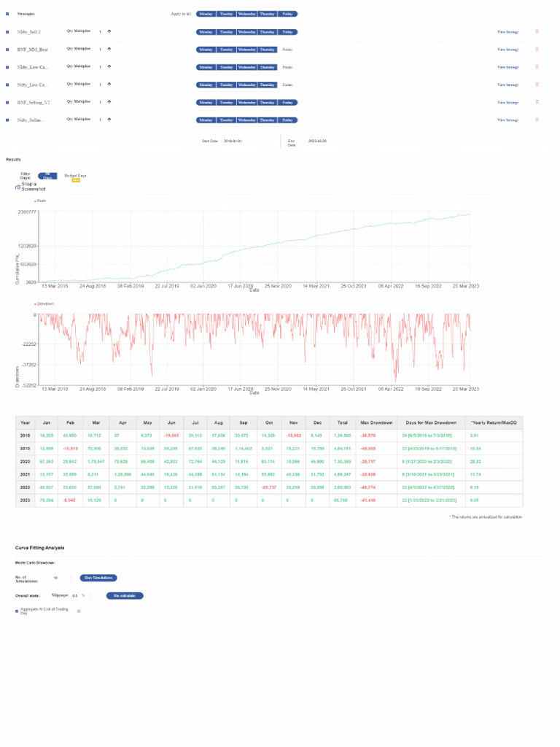560x747 pixels.
Task: Adjust Qty Multiplier stepper for BNF_Selling_V2
Action: (109, 101)
